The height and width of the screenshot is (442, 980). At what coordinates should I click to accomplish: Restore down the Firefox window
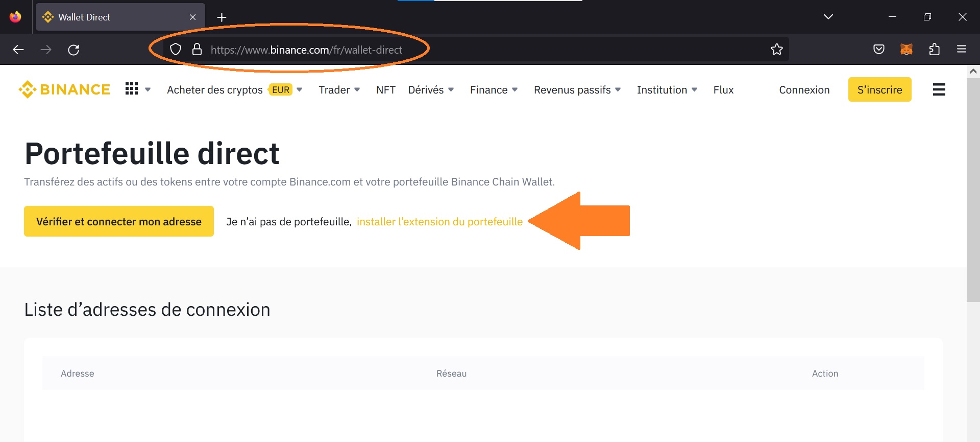pyautogui.click(x=927, y=17)
